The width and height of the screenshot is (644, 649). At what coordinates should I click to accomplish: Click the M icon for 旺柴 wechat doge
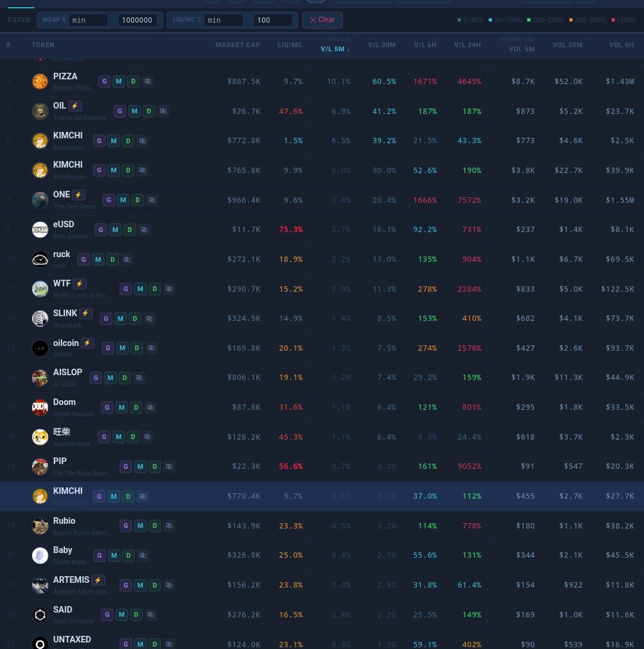119,437
